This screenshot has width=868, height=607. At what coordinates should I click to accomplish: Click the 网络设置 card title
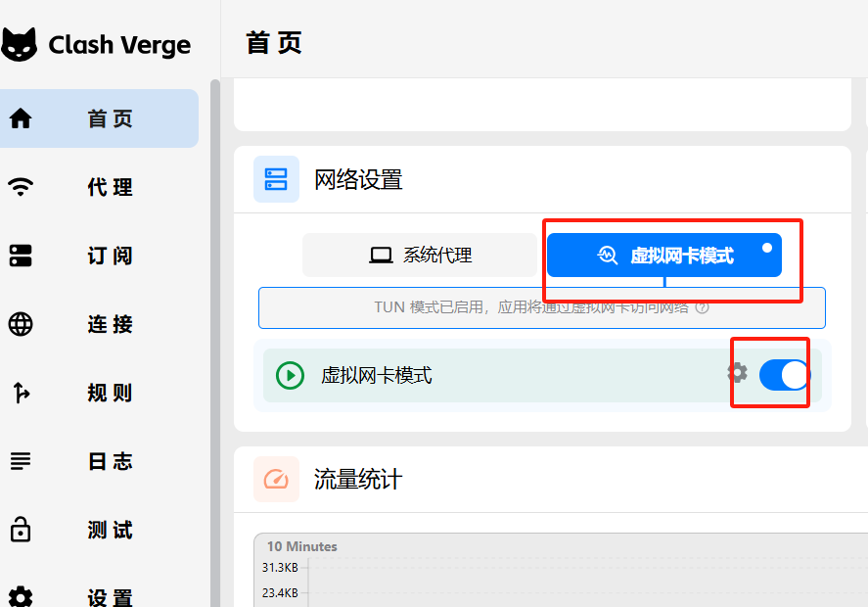tap(358, 179)
